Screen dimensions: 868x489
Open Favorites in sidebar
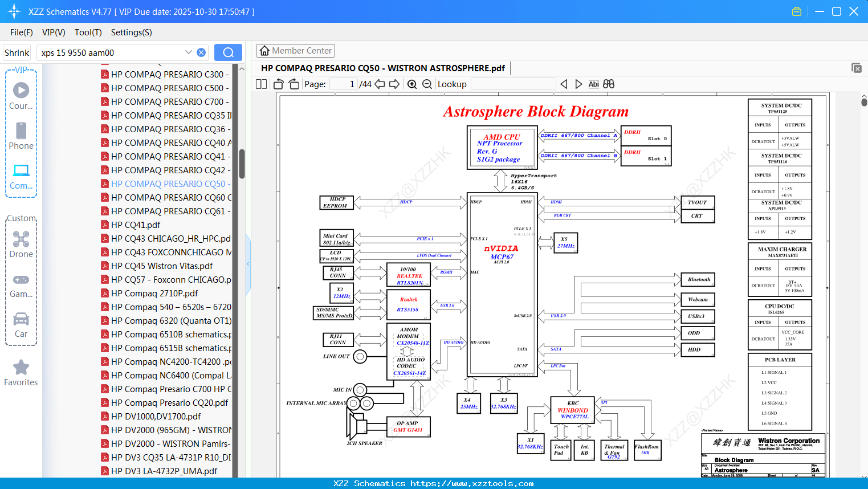tap(21, 373)
